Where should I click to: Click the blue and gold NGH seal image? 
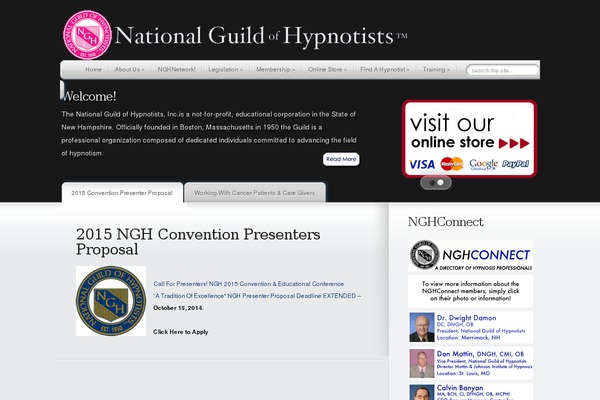(x=111, y=301)
